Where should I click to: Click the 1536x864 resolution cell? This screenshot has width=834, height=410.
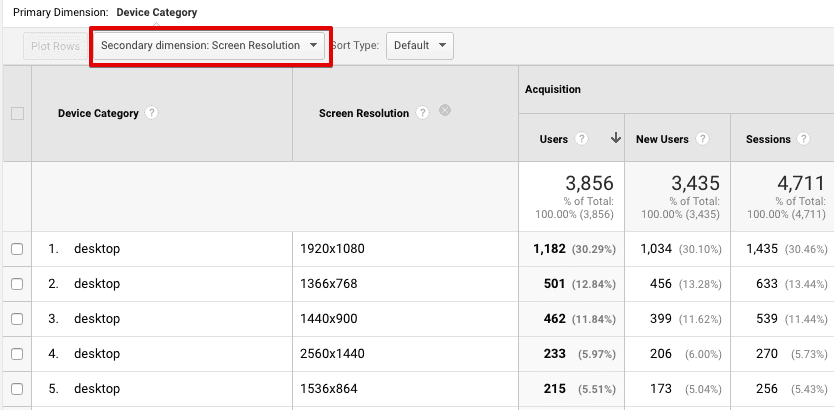[329, 389]
